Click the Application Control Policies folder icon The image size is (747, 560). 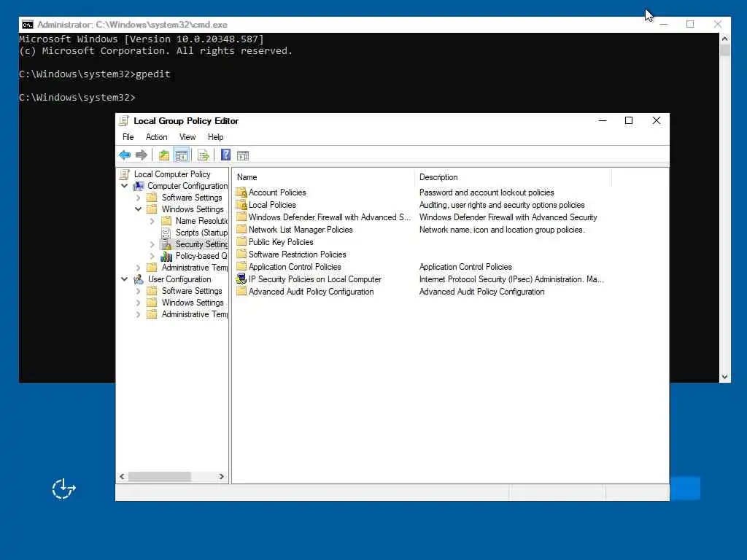click(x=241, y=267)
